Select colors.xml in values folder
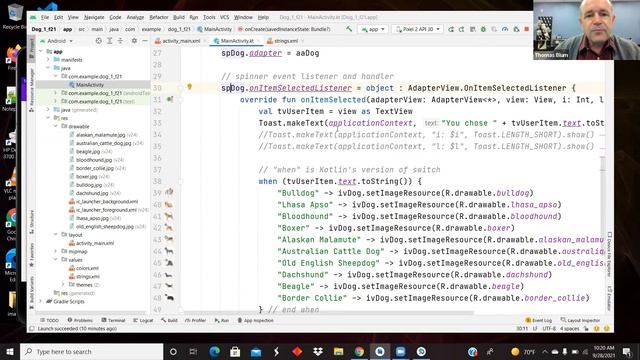This screenshot has height=360, width=640. pyautogui.click(x=87, y=268)
